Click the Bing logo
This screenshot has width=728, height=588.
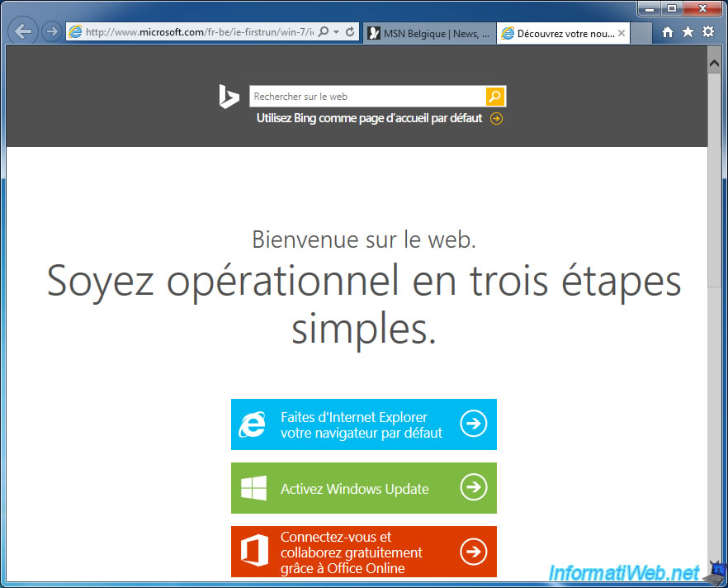coord(229,97)
